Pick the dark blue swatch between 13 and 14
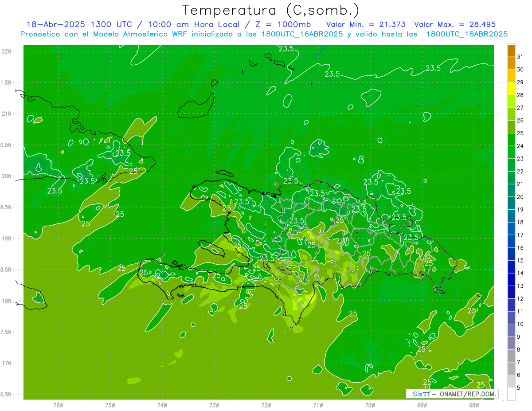Viewport: 532px width, 411px height. (x=511, y=280)
